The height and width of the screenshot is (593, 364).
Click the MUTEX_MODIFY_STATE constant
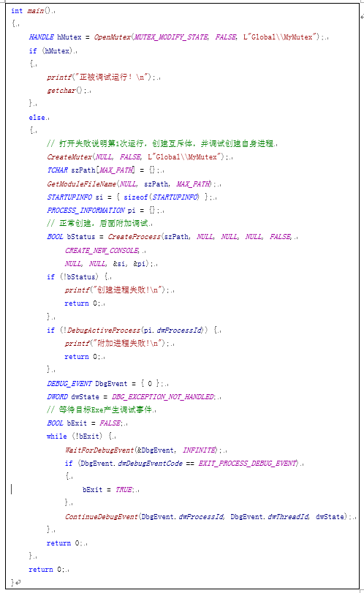[171, 37]
